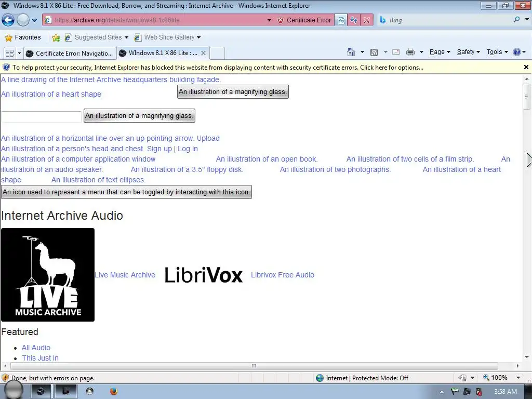Click the Home icon in command bar

pos(351,52)
